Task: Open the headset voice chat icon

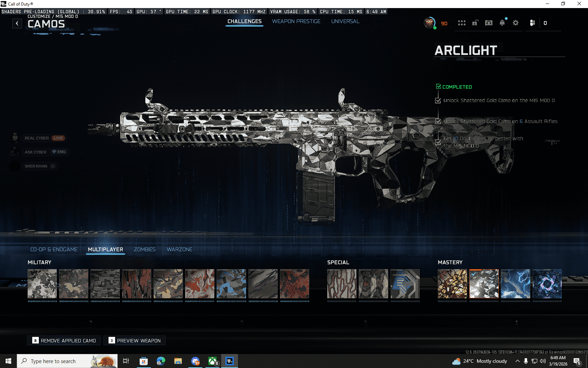Action: coord(489,23)
